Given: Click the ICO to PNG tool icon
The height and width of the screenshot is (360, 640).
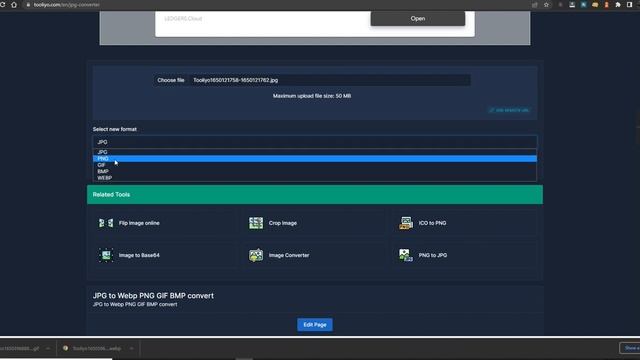Looking at the screenshot, I should 406,223.
